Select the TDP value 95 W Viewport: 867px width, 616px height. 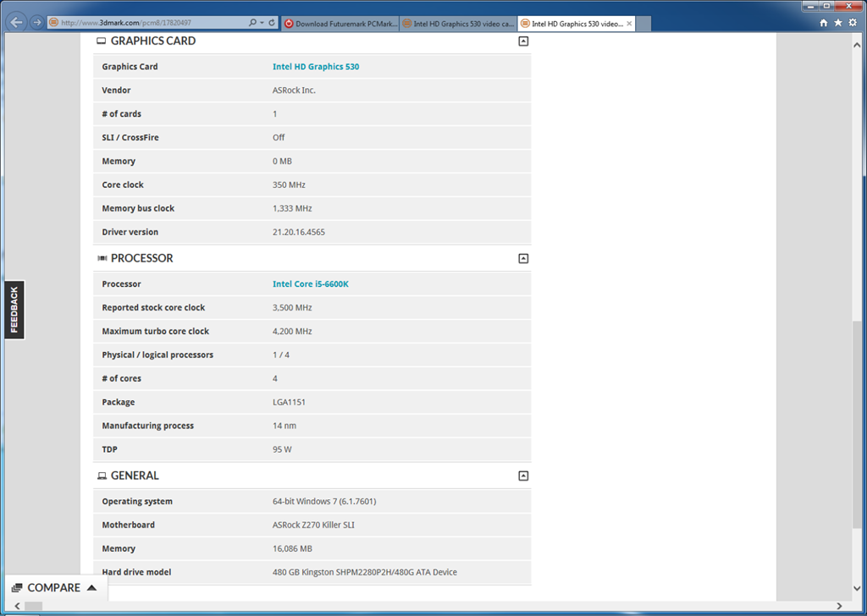pyautogui.click(x=282, y=449)
